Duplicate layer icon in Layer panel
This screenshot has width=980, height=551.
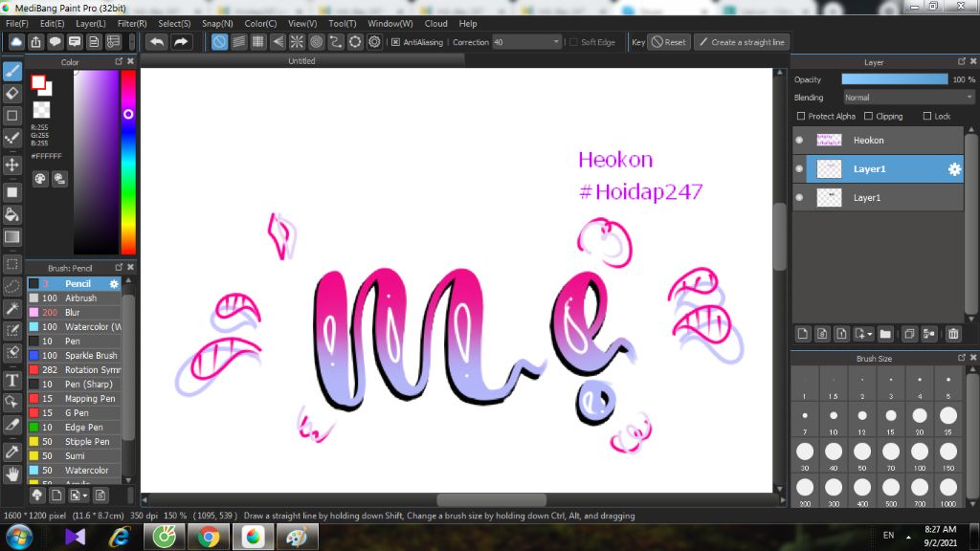coord(909,334)
